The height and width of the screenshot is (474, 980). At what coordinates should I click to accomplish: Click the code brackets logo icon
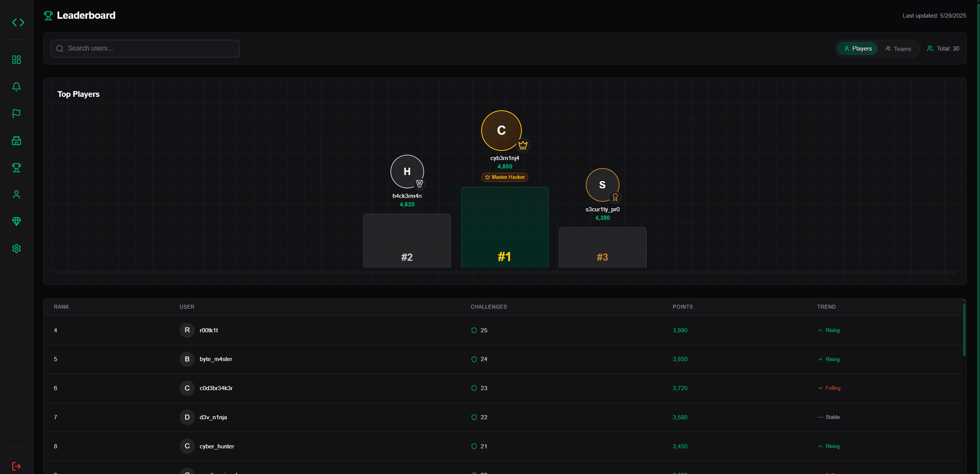(18, 23)
